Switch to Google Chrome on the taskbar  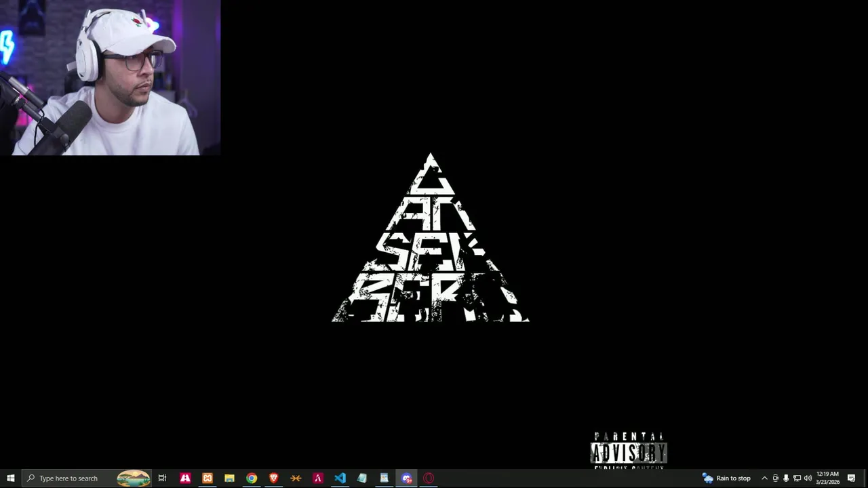(x=252, y=478)
